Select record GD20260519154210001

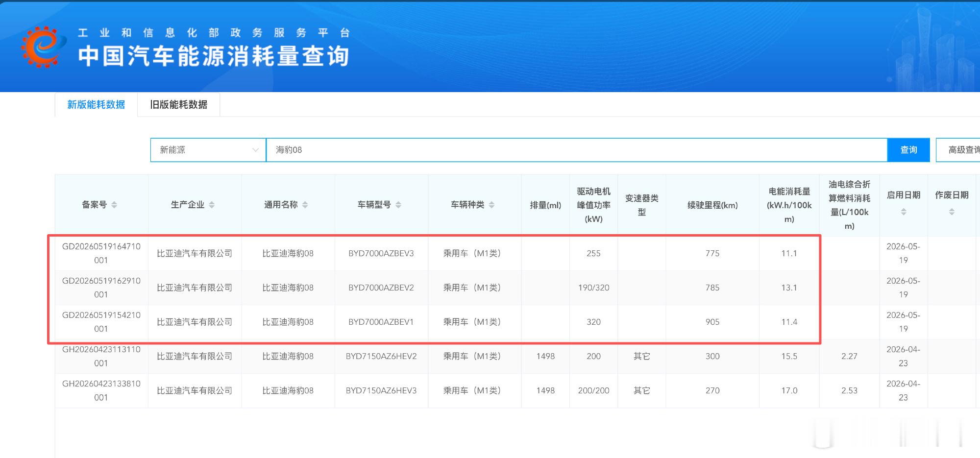click(x=101, y=322)
